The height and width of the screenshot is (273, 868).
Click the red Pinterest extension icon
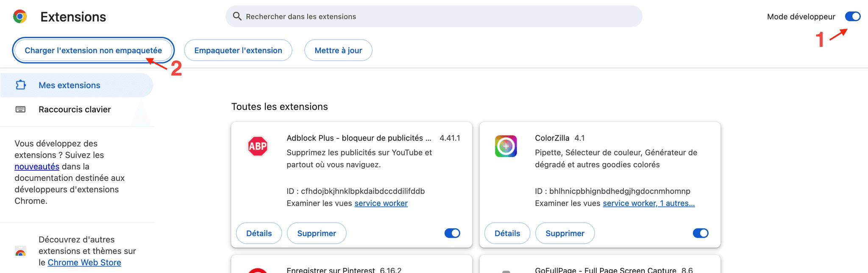258,270
